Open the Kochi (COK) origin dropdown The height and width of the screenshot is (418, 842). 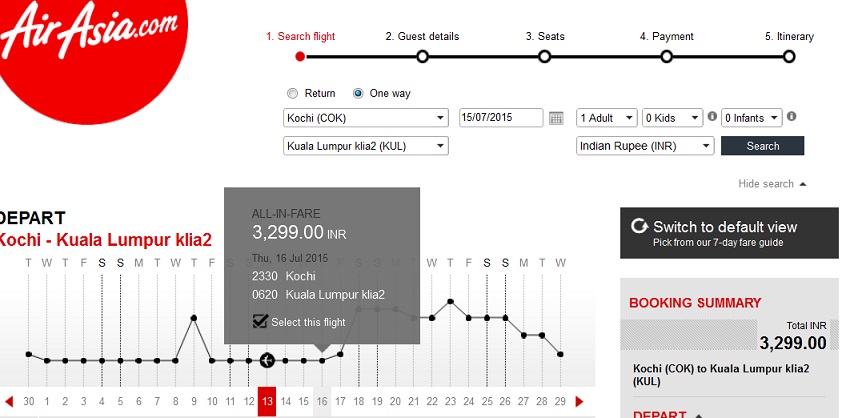pos(366,118)
